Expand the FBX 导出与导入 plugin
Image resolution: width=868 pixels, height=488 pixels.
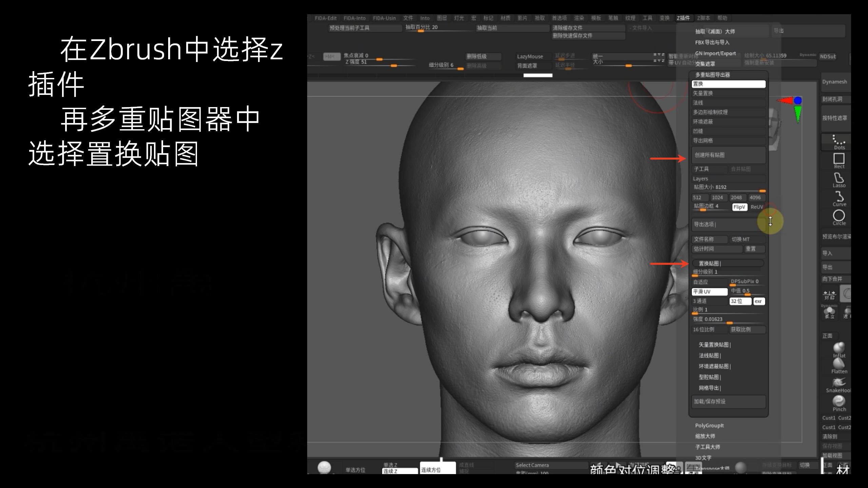pyautogui.click(x=712, y=42)
